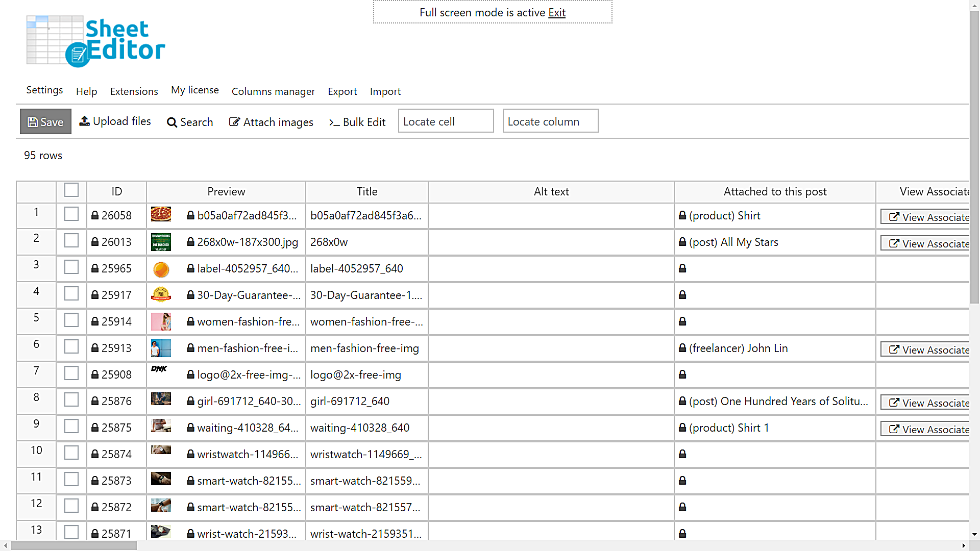Click the Upload files icon
The width and height of the screenshot is (980, 551).
click(x=85, y=121)
